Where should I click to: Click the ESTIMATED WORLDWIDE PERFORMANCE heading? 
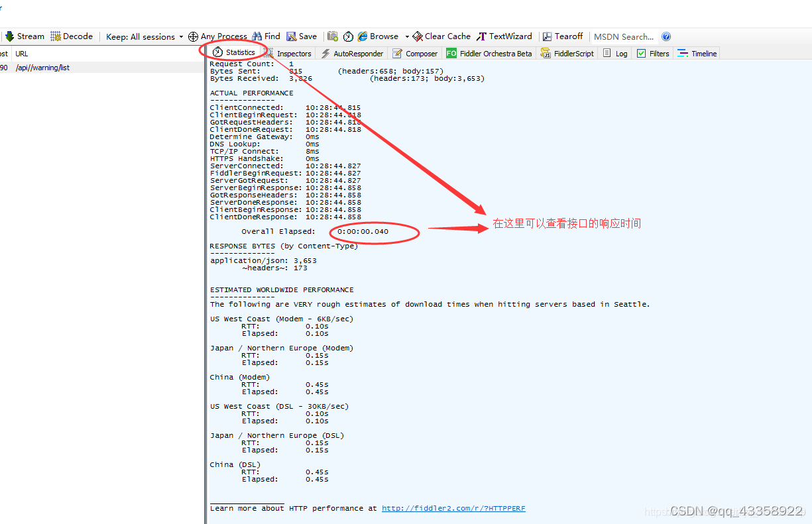tap(282, 289)
